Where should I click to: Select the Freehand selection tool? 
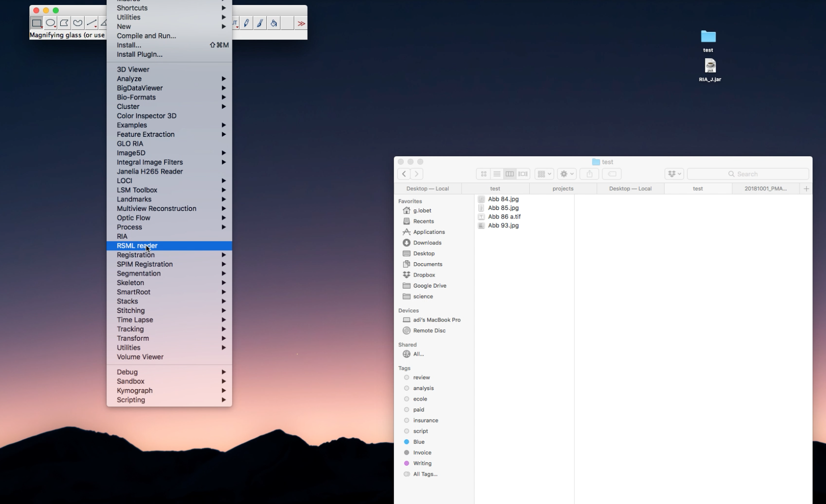point(78,23)
